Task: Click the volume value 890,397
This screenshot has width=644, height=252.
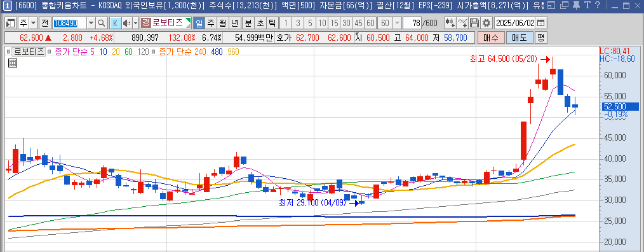Action: point(145,38)
